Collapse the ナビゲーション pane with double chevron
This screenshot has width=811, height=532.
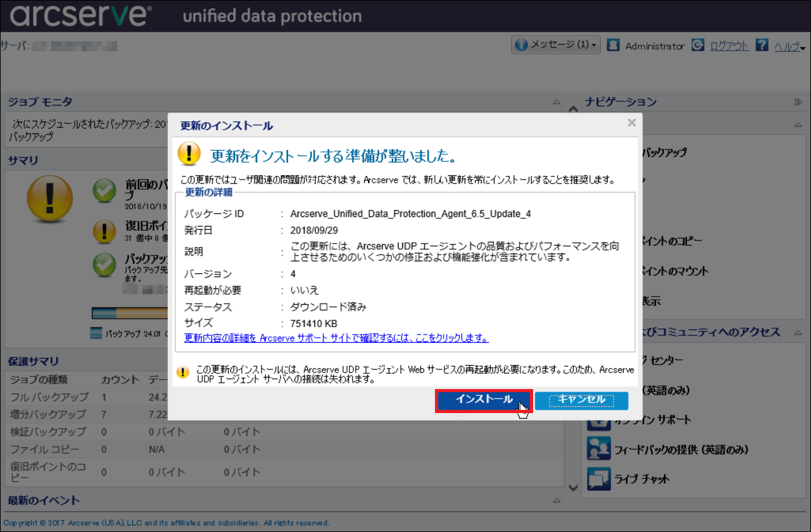(798, 102)
